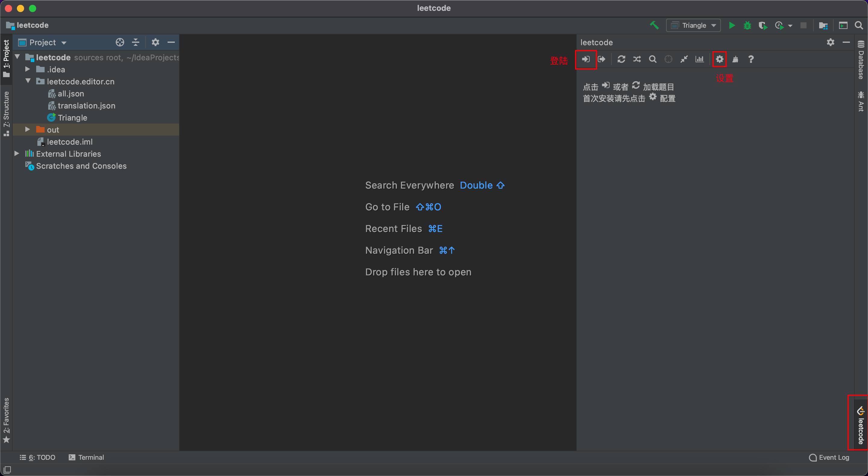Open leetcode plugin settings gear
The height and width of the screenshot is (476, 868).
719,59
